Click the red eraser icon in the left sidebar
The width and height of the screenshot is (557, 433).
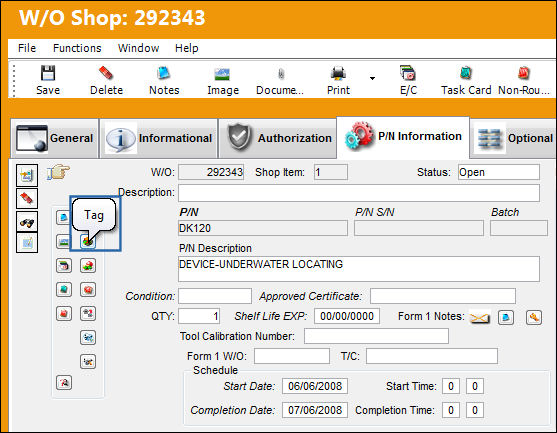coord(27,198)
